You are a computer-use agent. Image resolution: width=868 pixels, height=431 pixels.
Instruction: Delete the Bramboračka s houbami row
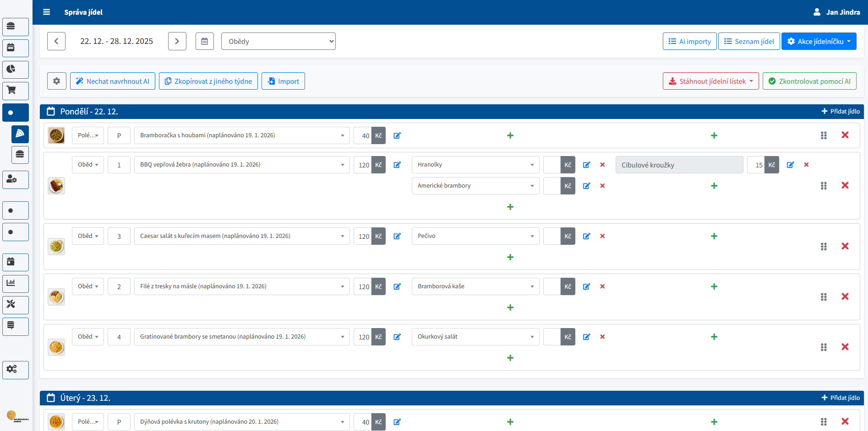click(x=845, y=135)
